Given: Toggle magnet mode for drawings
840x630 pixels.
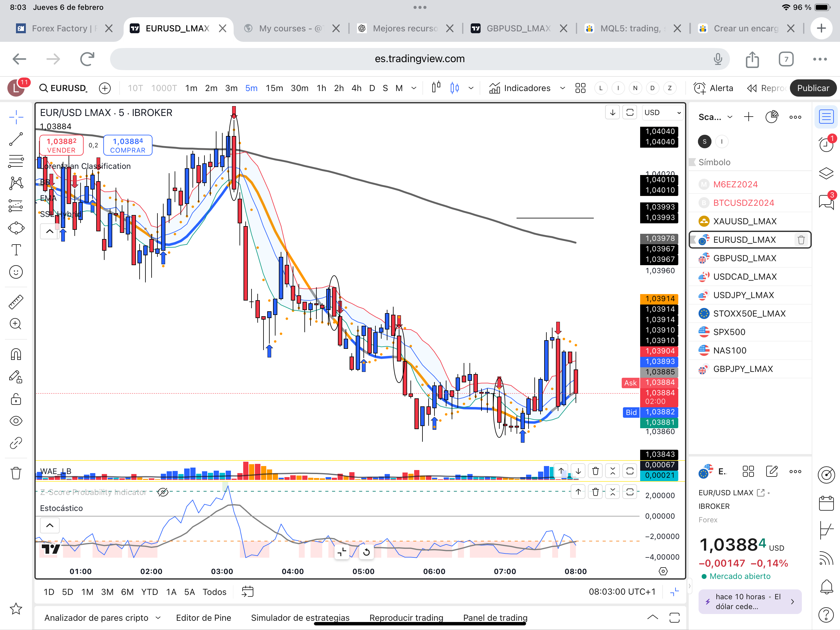Looking at the screenshot, I should [x=16, y=354].
